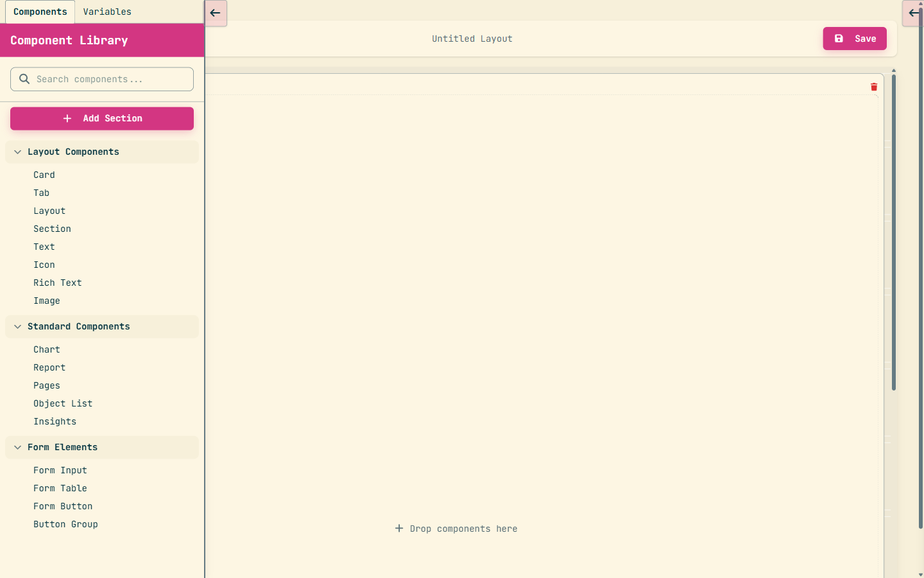Click the Drop components here text
This screenshot has height=578, width=924.
[x=463, y=529]
